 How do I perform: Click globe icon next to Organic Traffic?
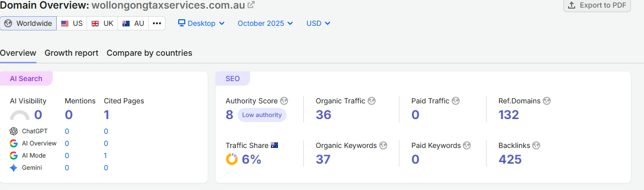coord(372,101)
